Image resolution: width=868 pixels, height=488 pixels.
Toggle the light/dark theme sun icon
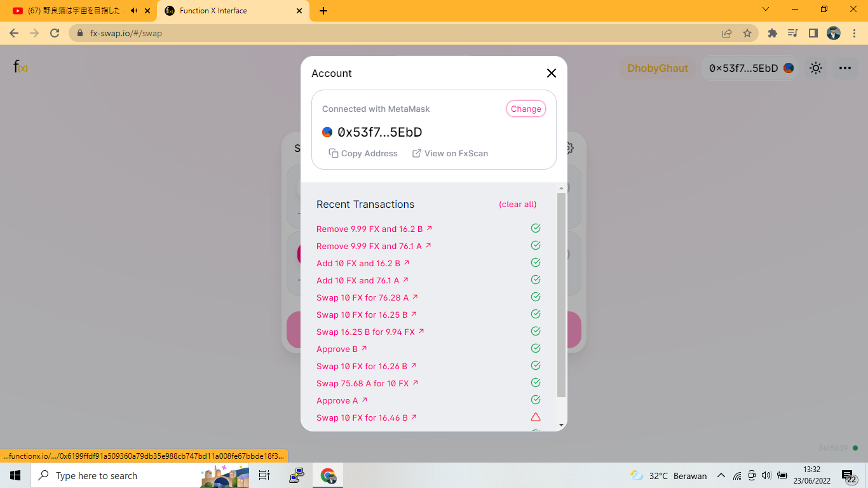tap(816, 68)
